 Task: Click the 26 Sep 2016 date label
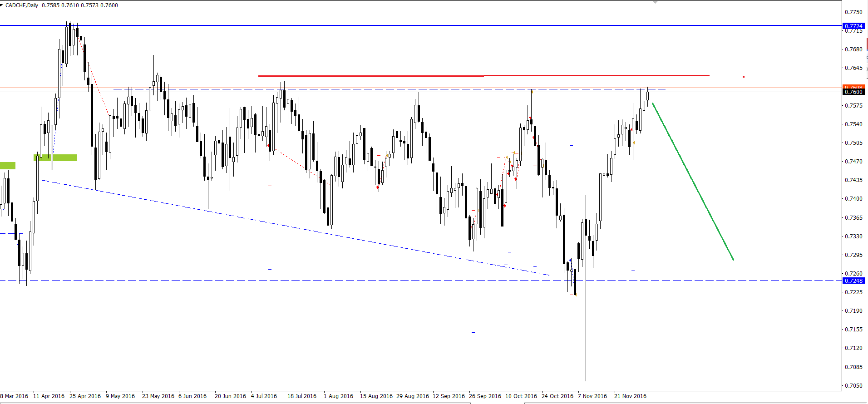click(x=485, y=396)
